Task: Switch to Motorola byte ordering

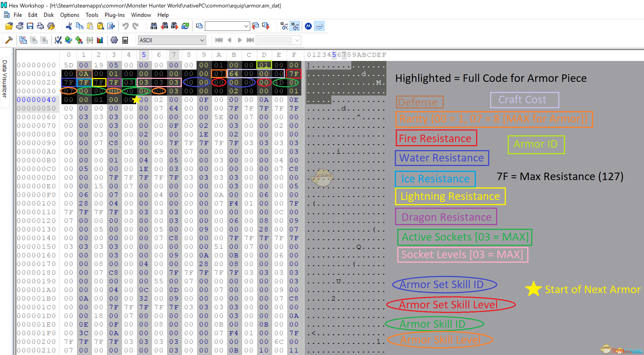Action: (x=308, y=26)
